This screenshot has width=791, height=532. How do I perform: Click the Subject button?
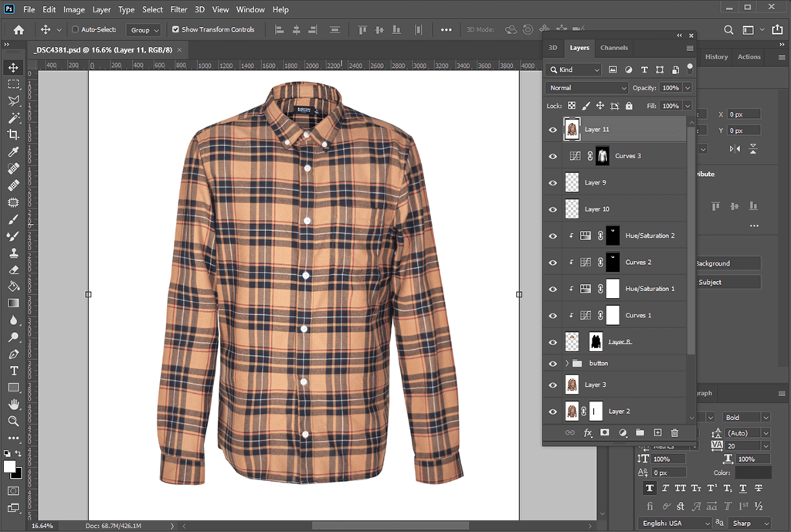728,283
